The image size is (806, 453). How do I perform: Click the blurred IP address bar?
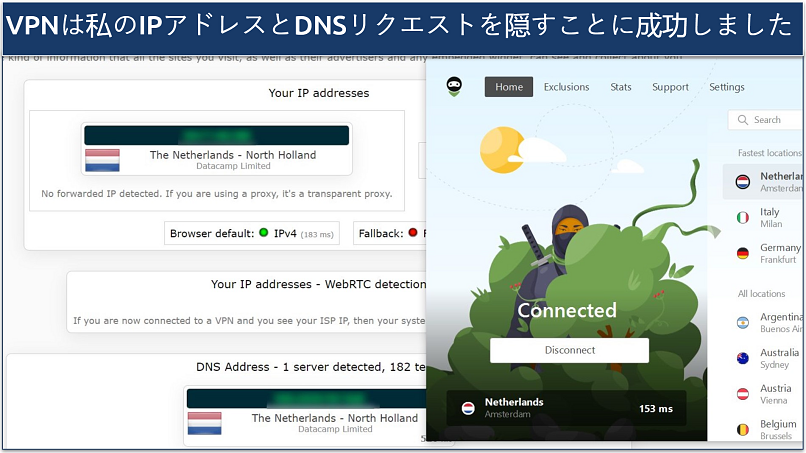216,135
